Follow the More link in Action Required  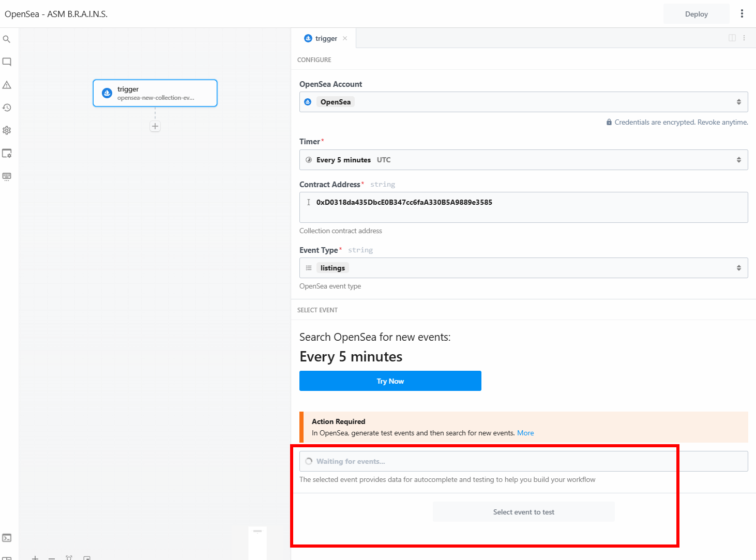click(x=525, y=433)
